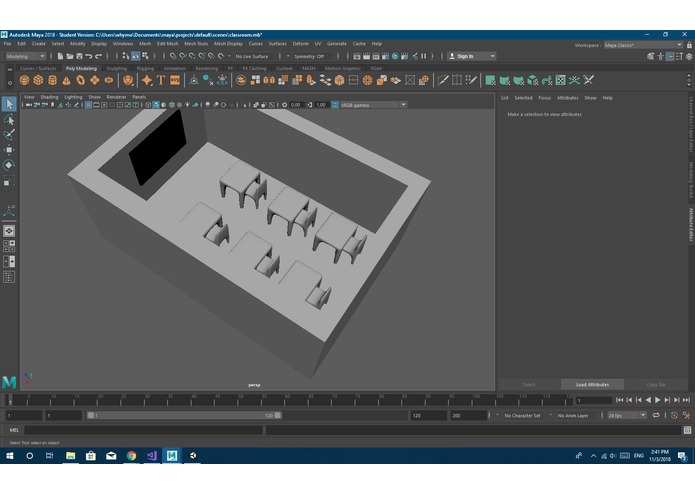Screen dimensions: 695x494
Task: Click the SVG tool shelf icon
Action: point(175,80)
